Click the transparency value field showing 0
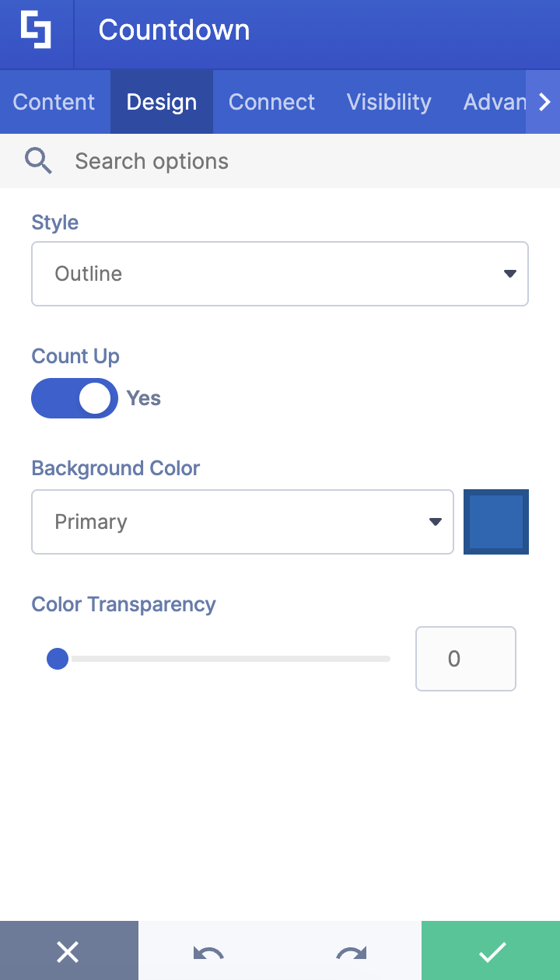Screen dimensions: 560x980 (465, 659)
